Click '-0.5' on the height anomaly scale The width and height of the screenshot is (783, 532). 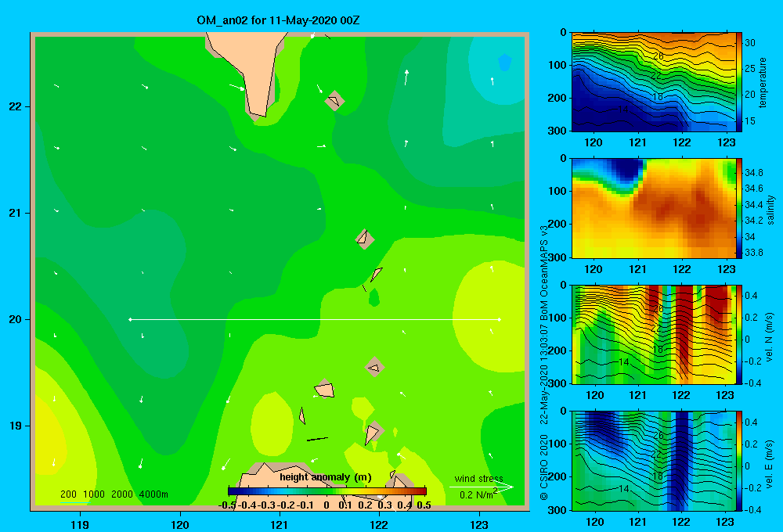click(227, 505)
